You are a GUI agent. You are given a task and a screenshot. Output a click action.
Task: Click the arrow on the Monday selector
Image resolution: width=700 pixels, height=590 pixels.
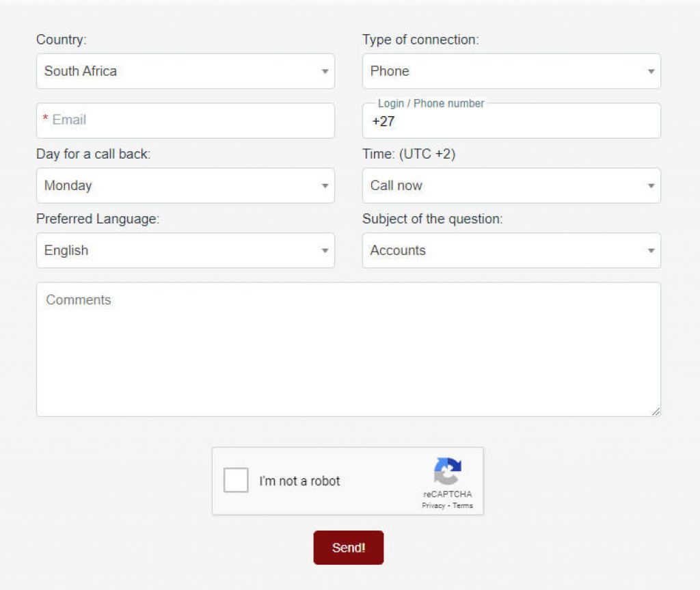pos(325,186)
